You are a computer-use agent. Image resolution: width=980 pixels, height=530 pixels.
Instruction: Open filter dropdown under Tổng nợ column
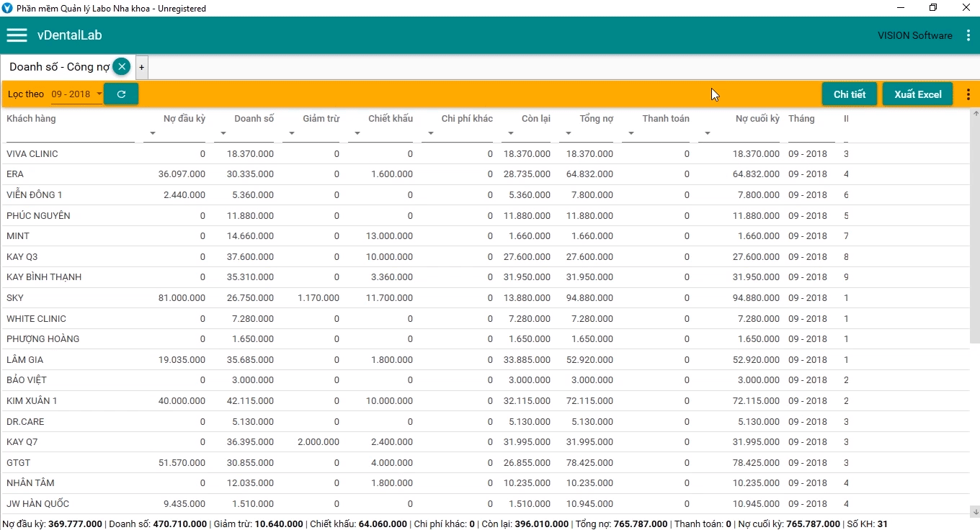click(x=569, y=133)
